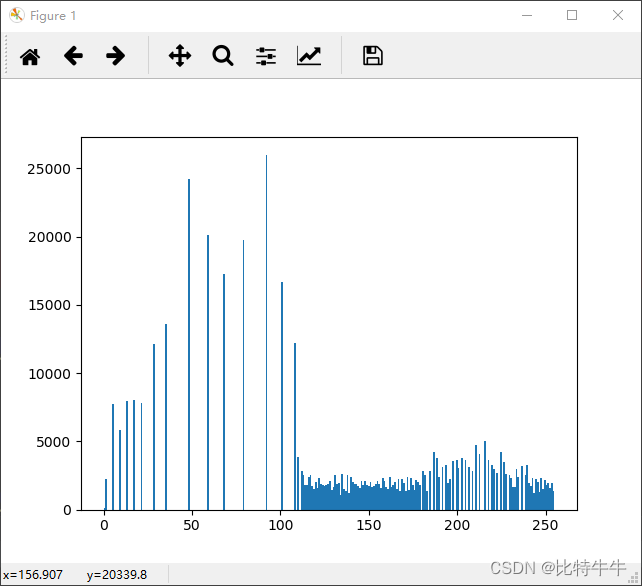Viewport: 642px width, 586px height.
Task: Click the y-axis label 5000
Action: click(x=54, y=442)
